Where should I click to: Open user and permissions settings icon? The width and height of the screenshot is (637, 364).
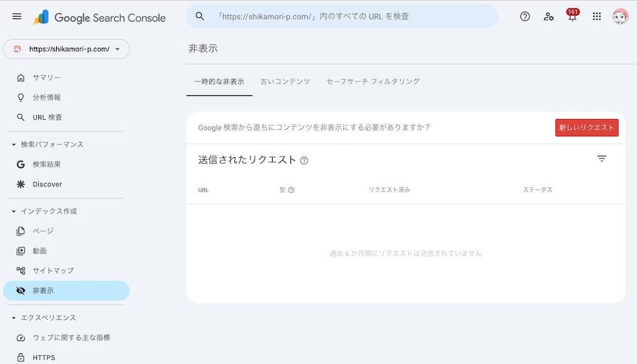tap(548, 17)
